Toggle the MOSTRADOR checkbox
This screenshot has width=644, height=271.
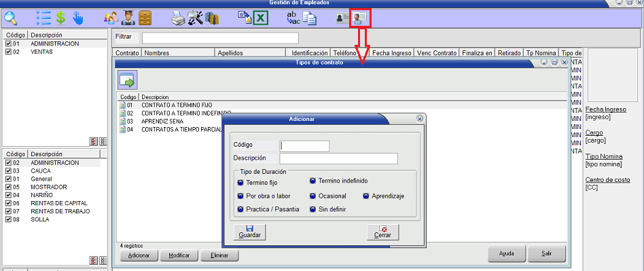tap(8, 187)
